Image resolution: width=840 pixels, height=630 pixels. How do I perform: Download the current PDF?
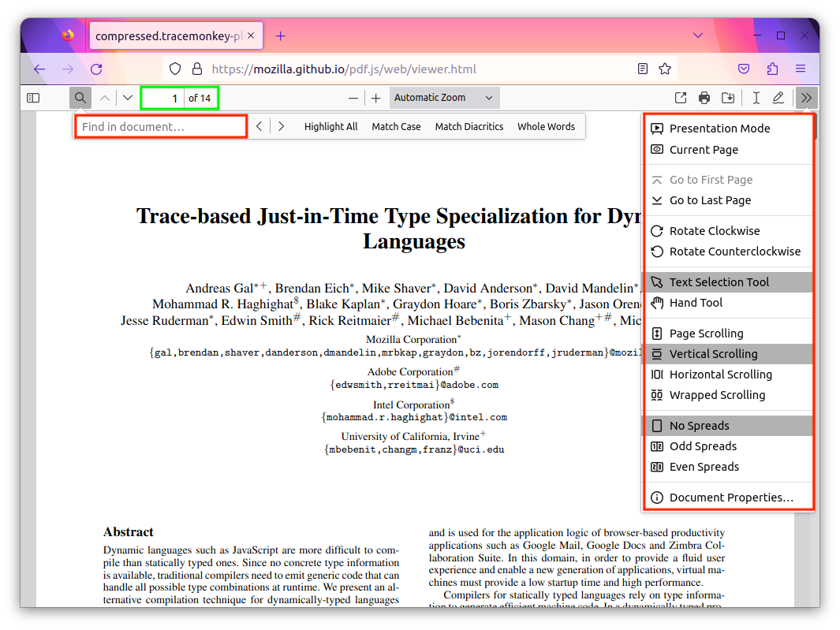point(728,97)
